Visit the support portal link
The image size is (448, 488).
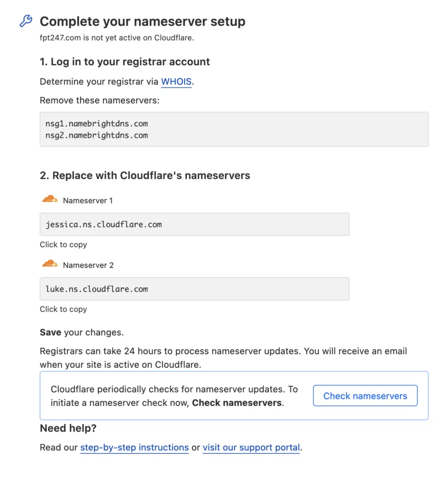(x=251, y=447)
